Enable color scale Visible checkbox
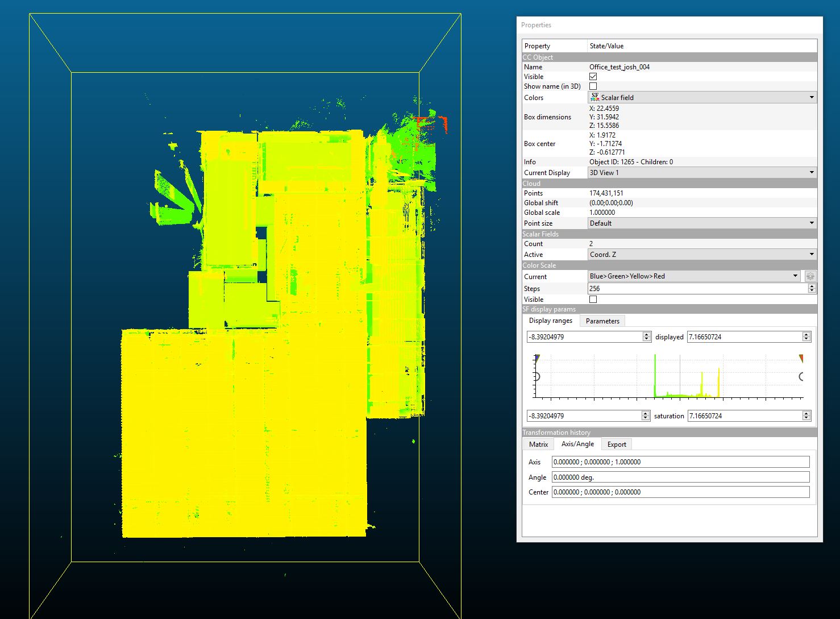The height and width of the screenshot is (619, 840). pyautogui.click(x=593, y=300)
